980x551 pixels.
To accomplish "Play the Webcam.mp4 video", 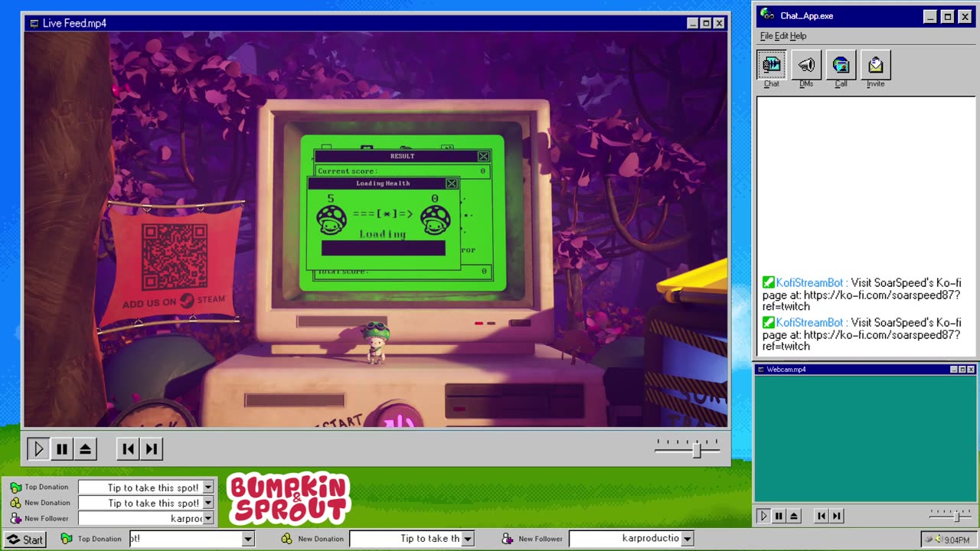I will click(763, 516).
